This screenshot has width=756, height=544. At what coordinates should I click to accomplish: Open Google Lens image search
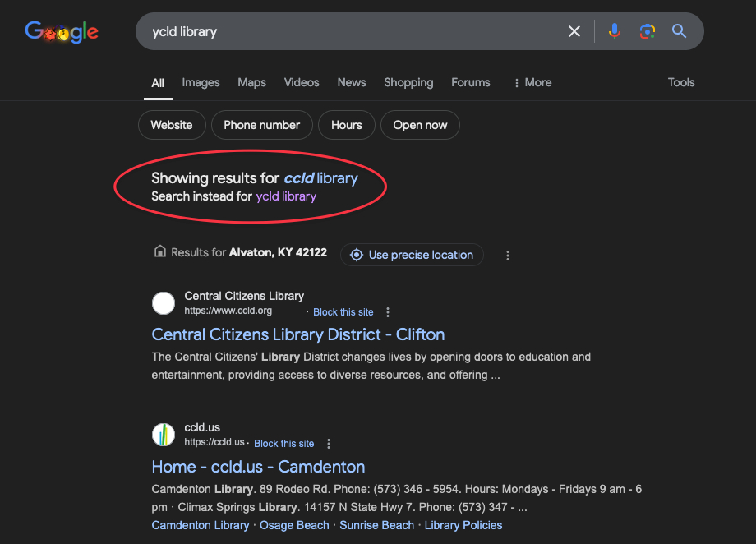tap(648, 31)
